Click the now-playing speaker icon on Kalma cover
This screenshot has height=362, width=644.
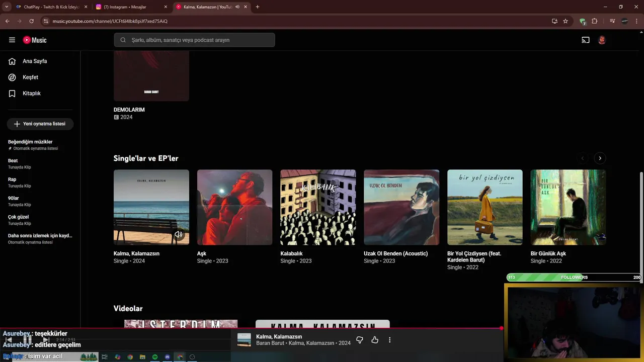179,234
